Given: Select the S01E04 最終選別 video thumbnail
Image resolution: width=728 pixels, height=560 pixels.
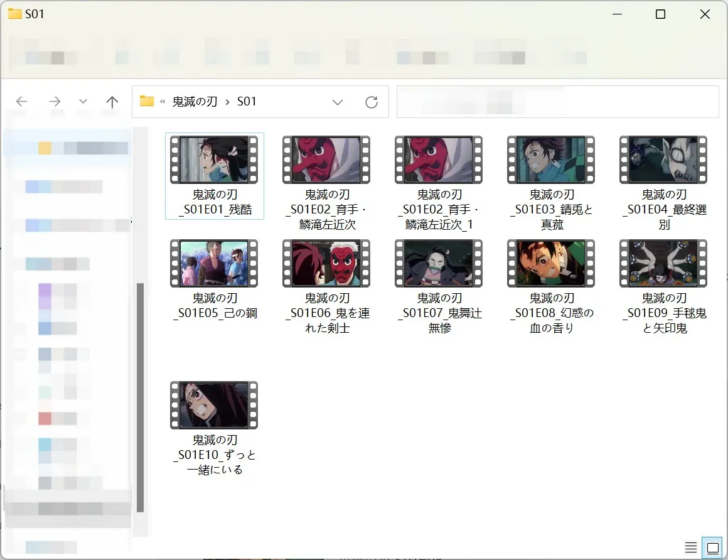Looking at the screenshot, I should point(663,159).
